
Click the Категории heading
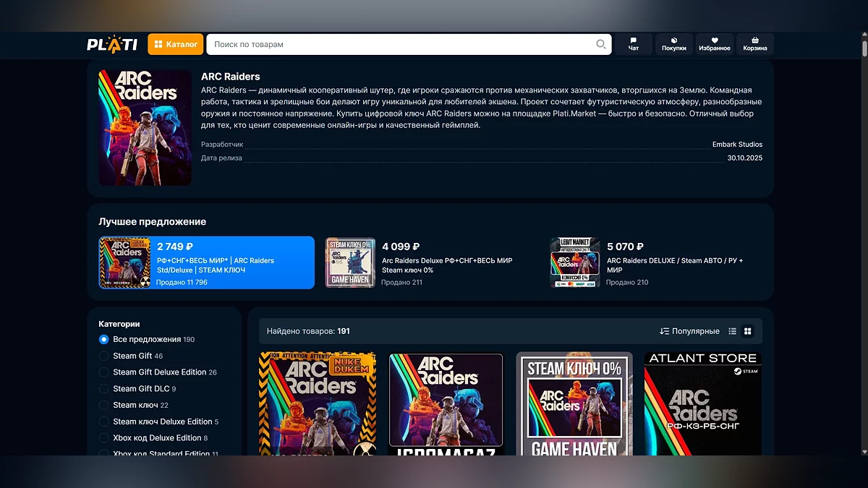pos(119,324)
